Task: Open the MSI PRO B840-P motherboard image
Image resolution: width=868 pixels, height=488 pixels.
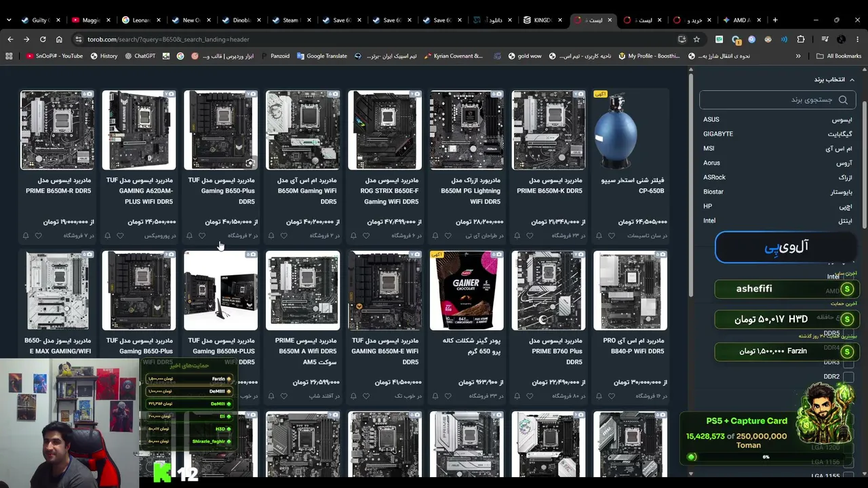Action: pyautogui.click(x=630, y=291)
